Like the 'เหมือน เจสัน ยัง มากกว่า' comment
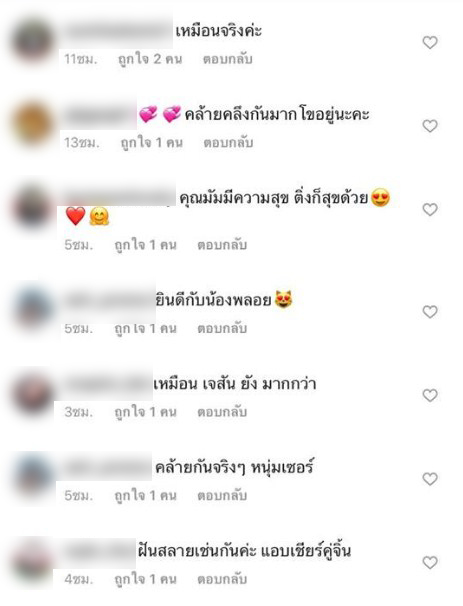 (430, 395)
